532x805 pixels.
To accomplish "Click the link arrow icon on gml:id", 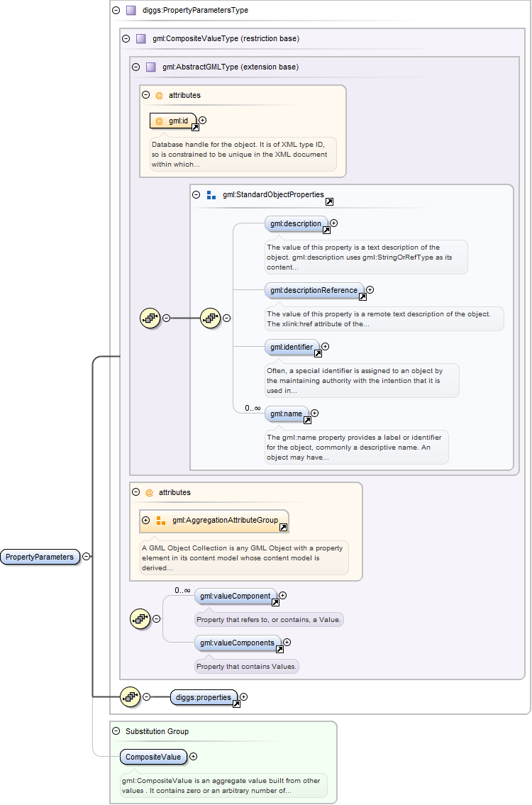I will pos(196,128).
